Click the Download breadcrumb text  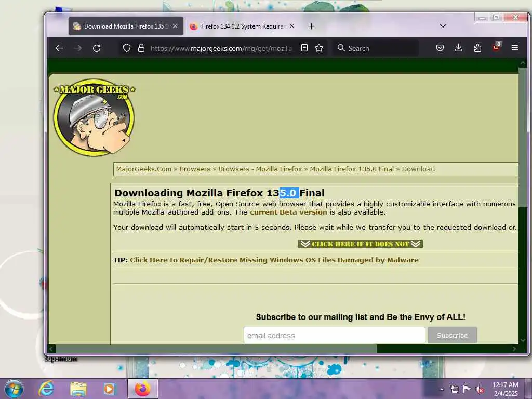(418, 169)
